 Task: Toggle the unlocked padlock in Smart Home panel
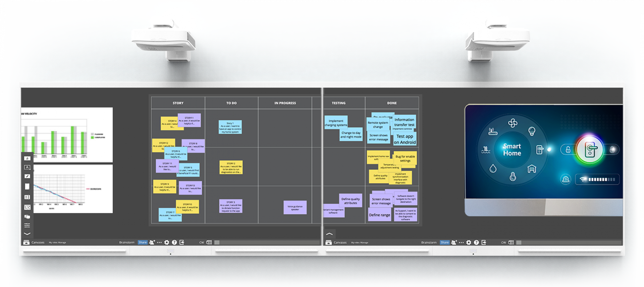[x=568, y=150]
